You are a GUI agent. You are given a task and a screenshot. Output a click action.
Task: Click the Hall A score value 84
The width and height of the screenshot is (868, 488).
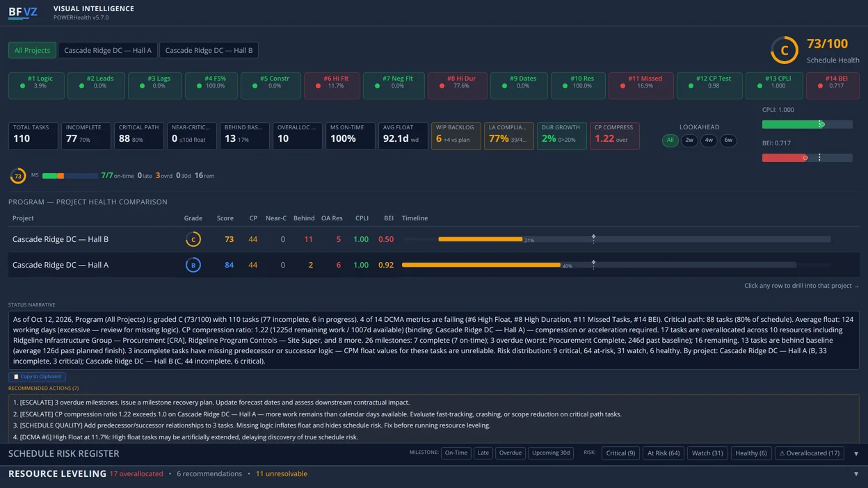click(x=230, y=265)
